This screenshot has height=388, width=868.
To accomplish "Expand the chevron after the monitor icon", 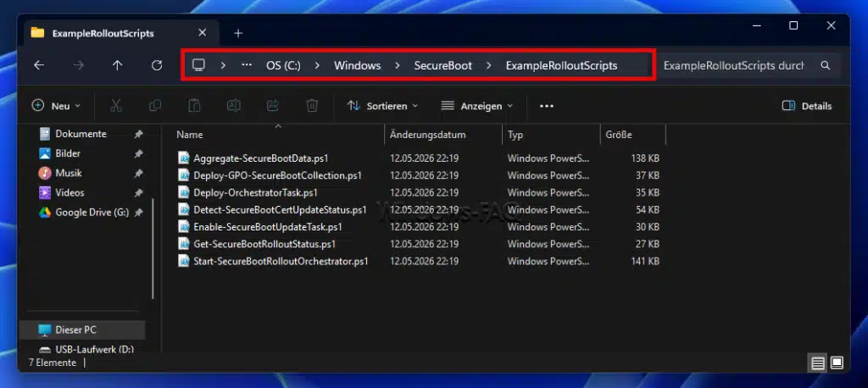I will [223, 65].
